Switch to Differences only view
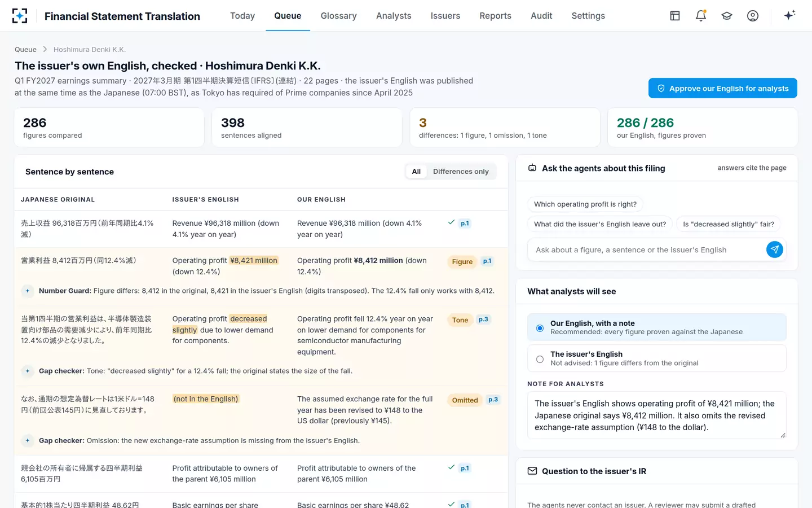Viewport: 812px width, 508px height. pyautogui.click(x=461, y=172)
